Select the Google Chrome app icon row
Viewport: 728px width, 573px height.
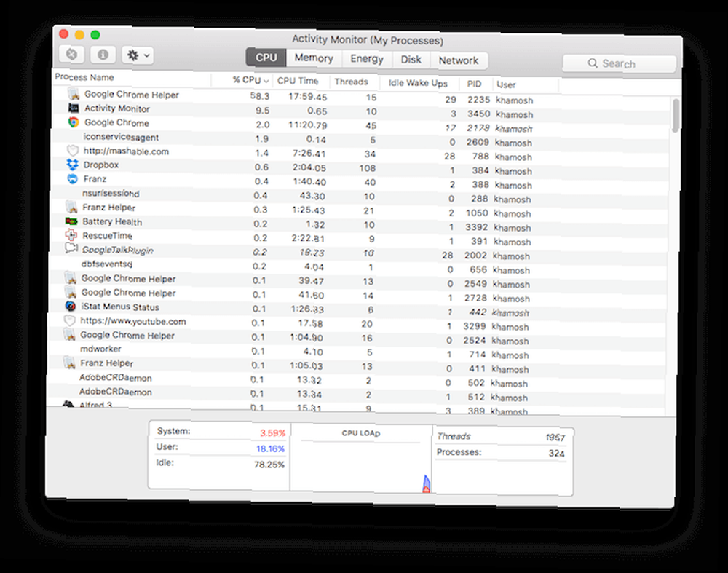pos(74,122)
